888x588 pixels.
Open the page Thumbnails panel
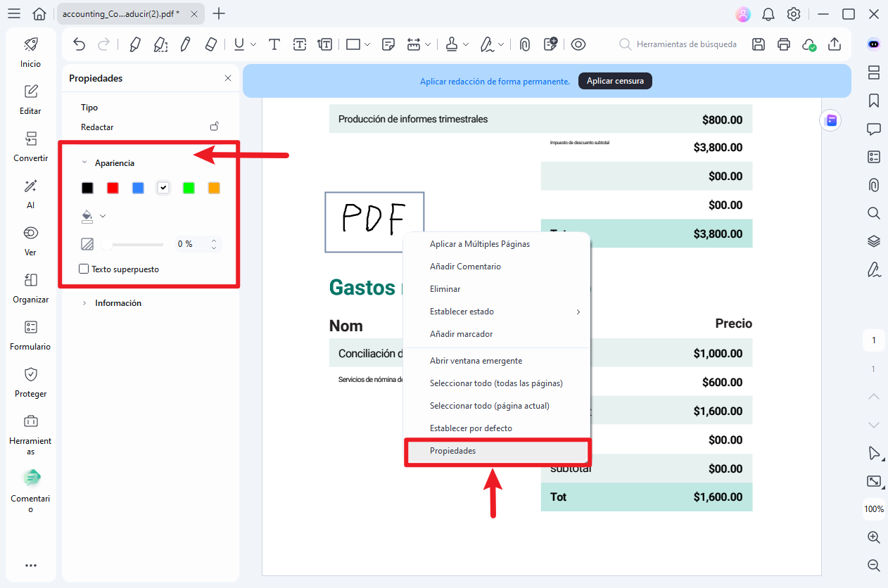[x=874, y=72]
